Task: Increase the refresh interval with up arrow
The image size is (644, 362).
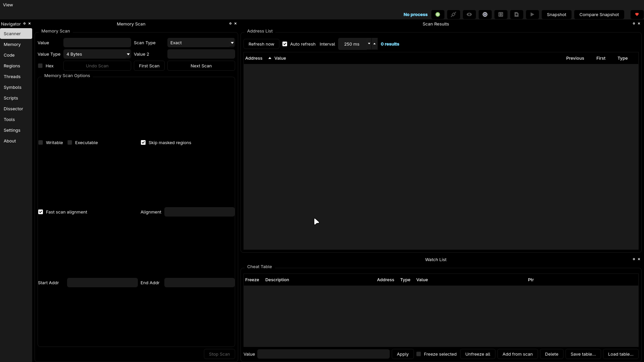Action: 375,44
